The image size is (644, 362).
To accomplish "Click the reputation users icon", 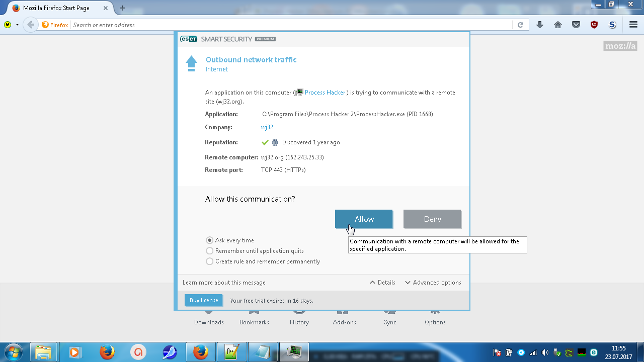I will pyautogui.click(x=275, y=142).
